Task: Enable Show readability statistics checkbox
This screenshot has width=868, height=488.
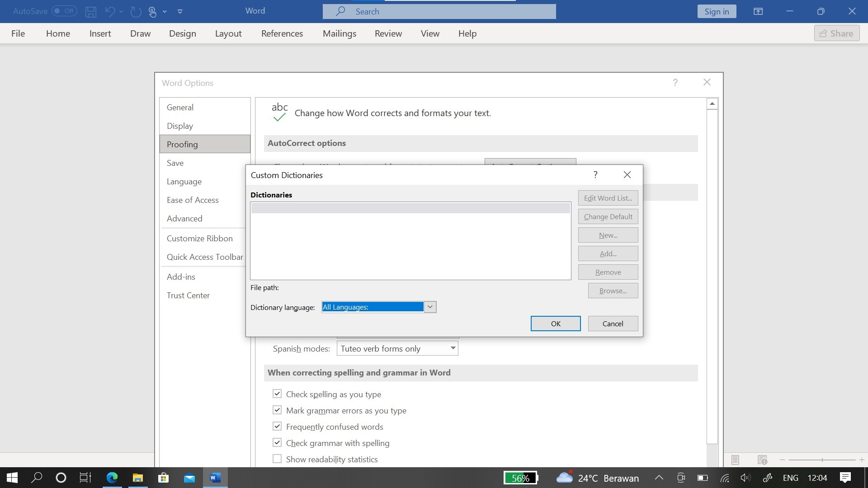Action: (277, 459)
